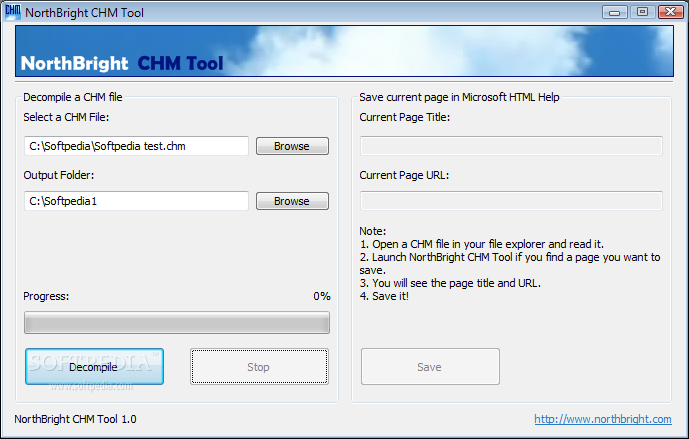The width and height of the screenshot is (689, 439).
Task: Click the 'Current Page URL:' label
Action: (x=404, y=175)
